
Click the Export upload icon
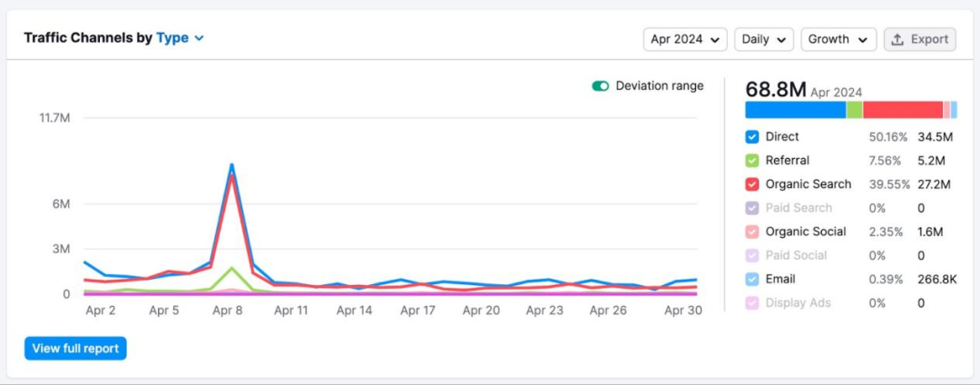897,40
